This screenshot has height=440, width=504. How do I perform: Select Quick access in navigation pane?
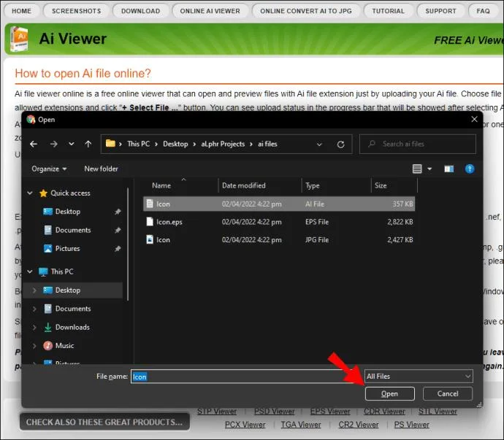click(x=70, y=193)
